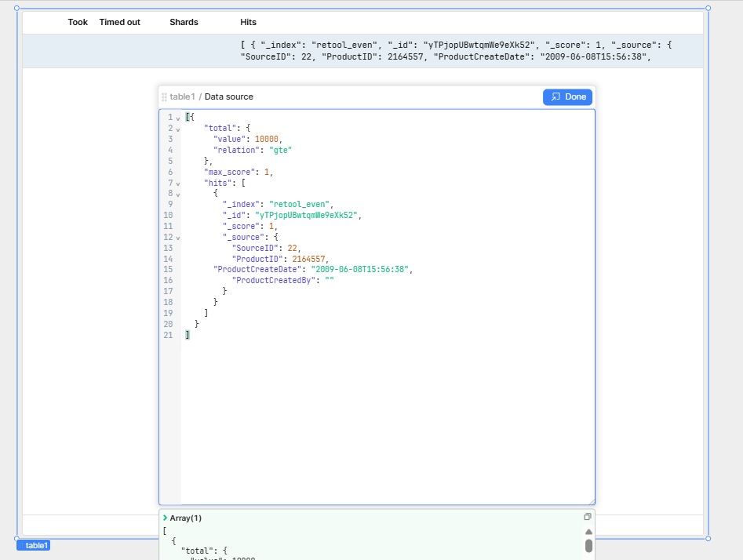Click the editor resize grip corner

click(592, 502)
